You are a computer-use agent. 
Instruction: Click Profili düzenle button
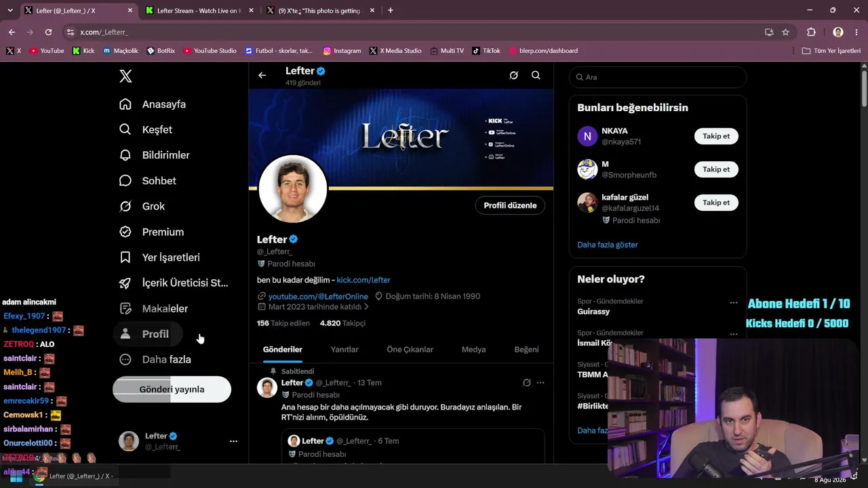click(510, 205)
